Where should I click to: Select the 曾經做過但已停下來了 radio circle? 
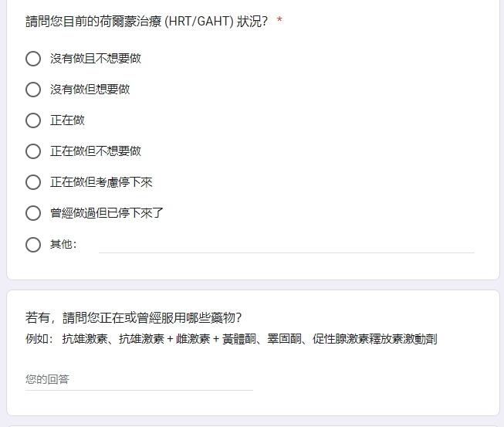33,213
